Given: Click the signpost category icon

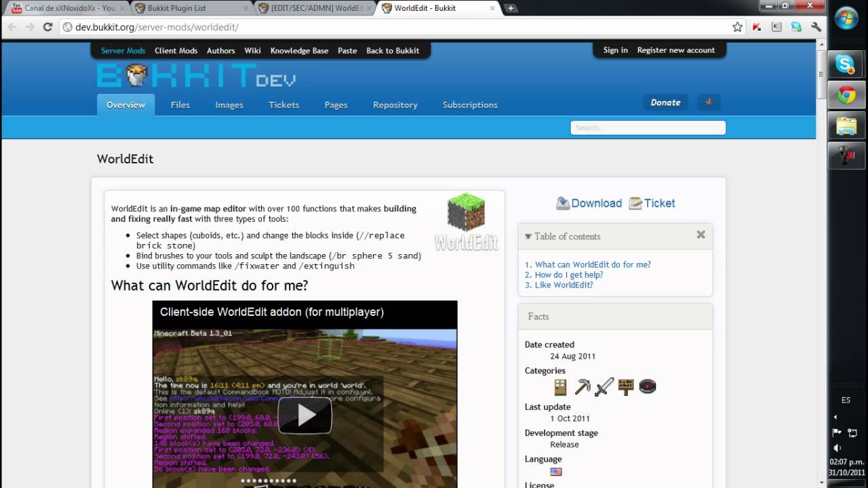Looking at the screenshot, I should pos(625,387).
